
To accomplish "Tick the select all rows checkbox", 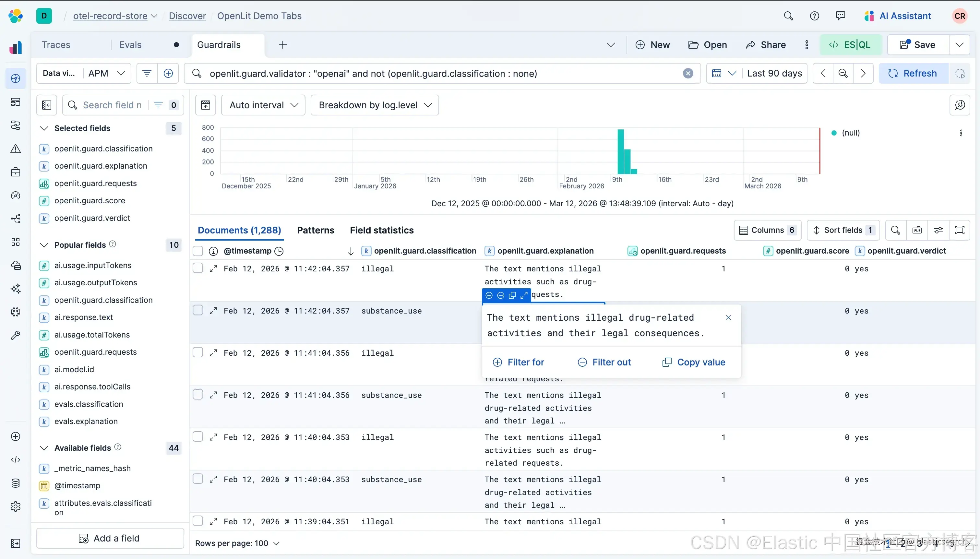I will [x=198, y=251].
